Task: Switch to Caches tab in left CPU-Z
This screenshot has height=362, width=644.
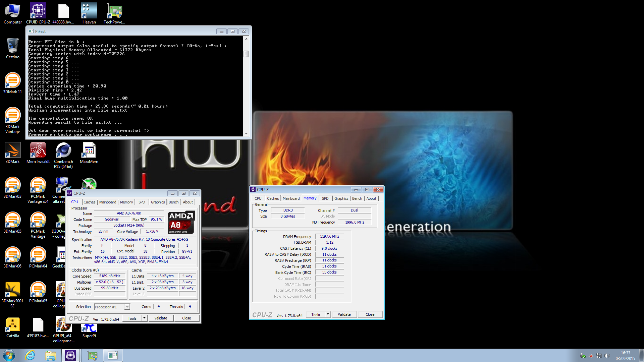Action: coord(89,202)
